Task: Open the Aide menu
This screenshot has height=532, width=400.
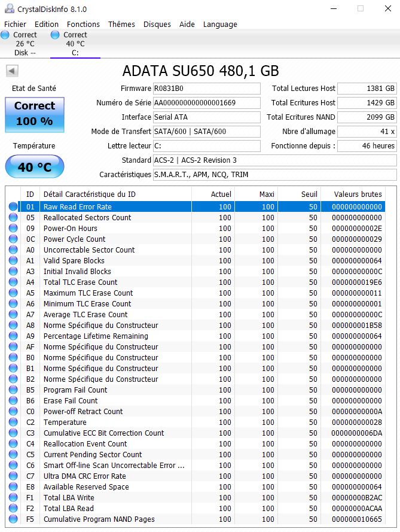Action: 187,24
